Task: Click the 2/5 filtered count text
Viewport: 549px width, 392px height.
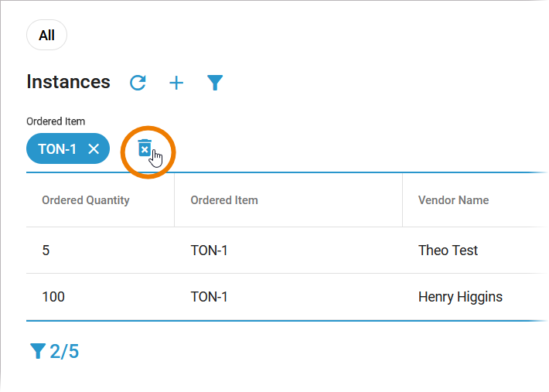Action: click(x=64, y=352)
